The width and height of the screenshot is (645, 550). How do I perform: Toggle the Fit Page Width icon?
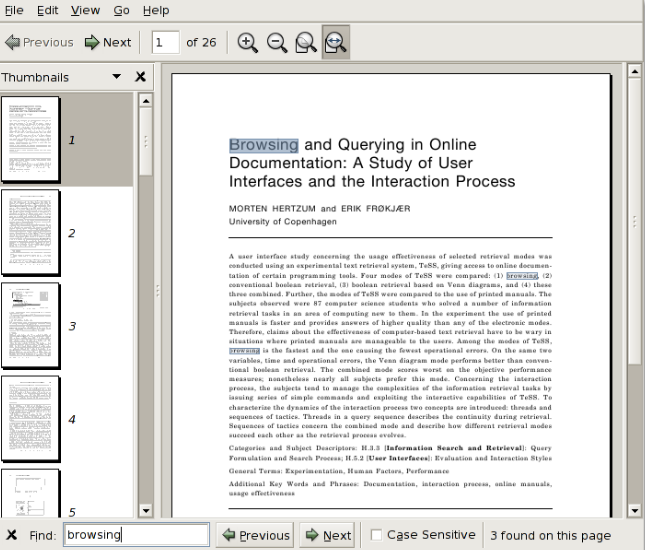pyautogui.click(x=336, y=42)
